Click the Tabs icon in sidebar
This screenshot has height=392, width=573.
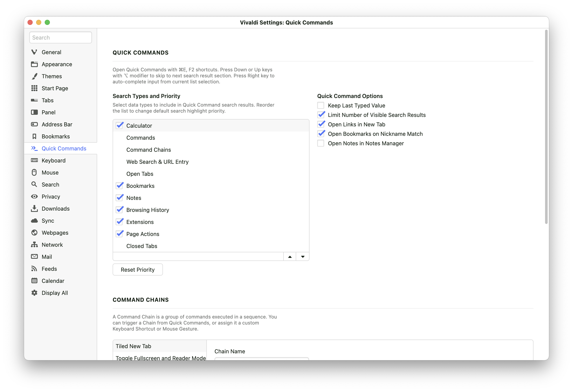(34, 100)
